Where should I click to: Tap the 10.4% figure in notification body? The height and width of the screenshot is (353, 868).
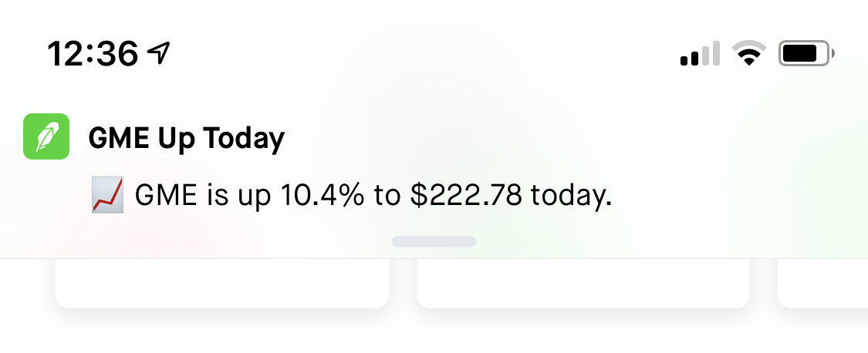tap(323, 195)
